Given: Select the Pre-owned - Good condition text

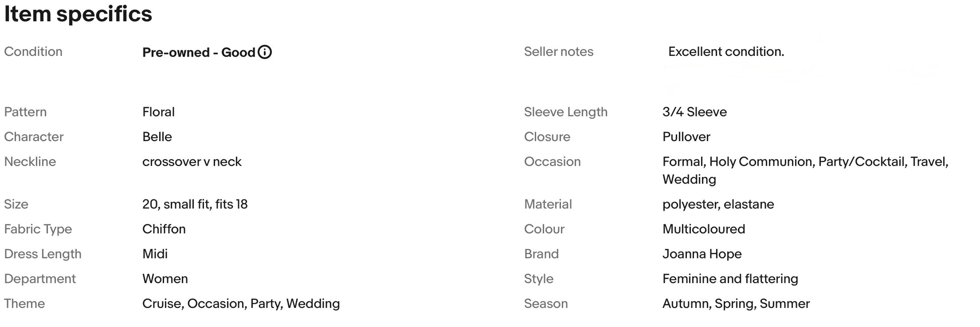Looking at the screenshot, I should [199, 52].
